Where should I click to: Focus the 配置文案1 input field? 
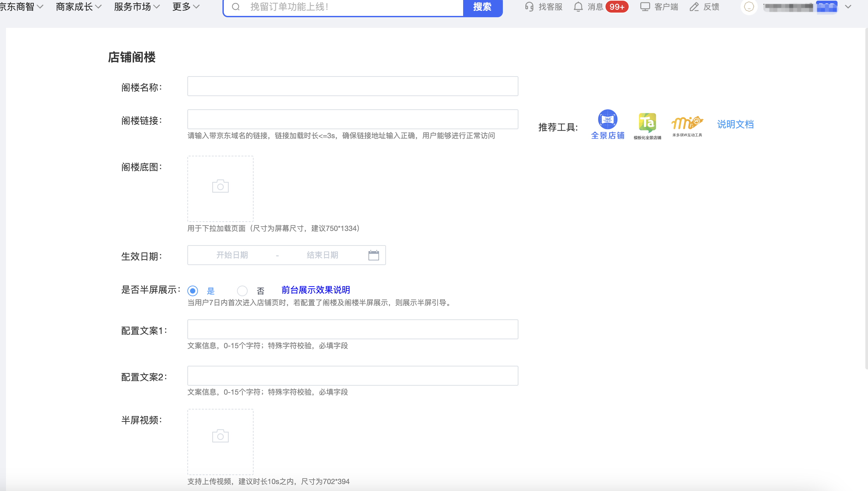point(353,329)
